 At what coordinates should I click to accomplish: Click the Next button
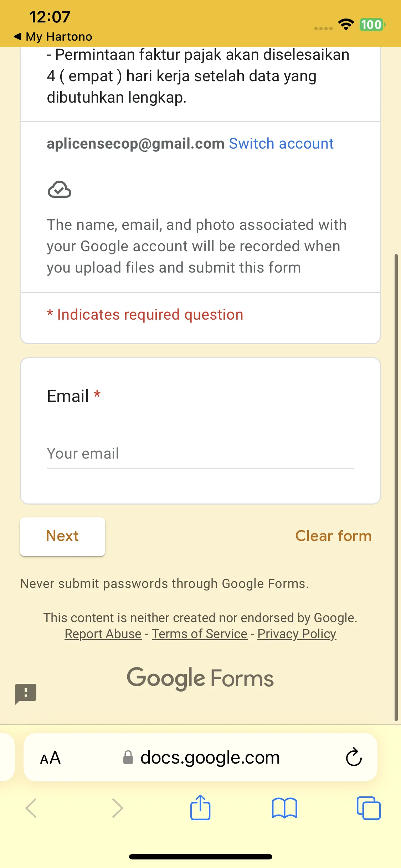coord(62,536)
